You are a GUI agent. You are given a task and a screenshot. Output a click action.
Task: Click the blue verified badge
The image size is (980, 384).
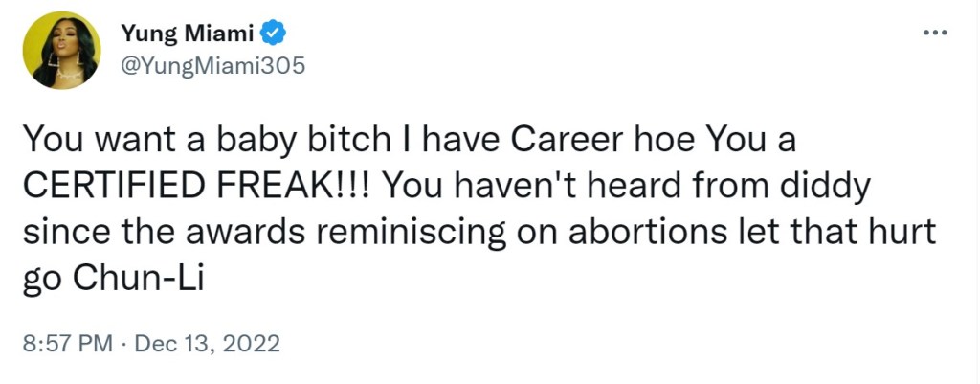[275, 34]
